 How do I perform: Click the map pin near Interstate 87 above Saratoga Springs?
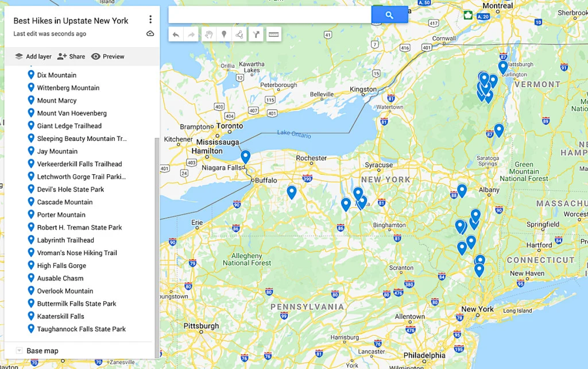pyautogui.click(x=499, y=130)
